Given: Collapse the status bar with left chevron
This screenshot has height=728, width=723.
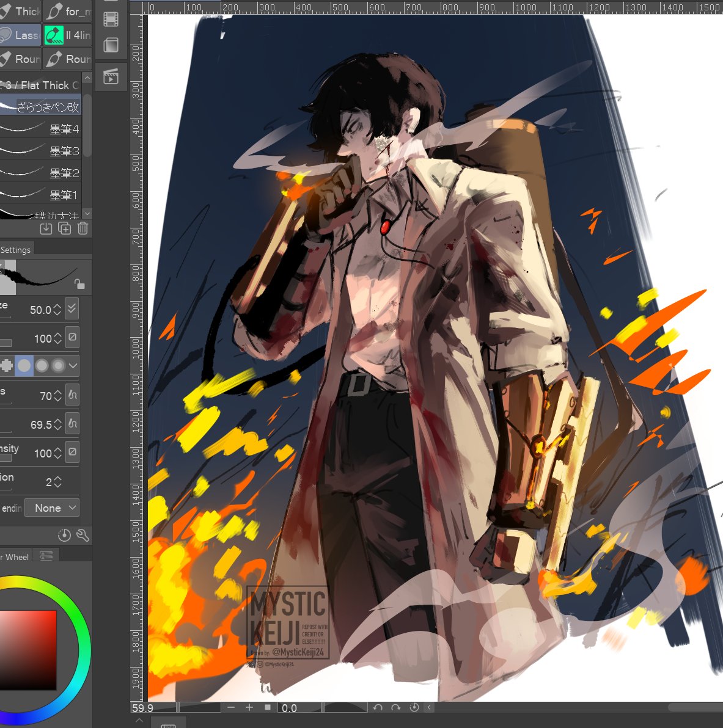Looking at the screenshot, I should [x=430, y=707].
